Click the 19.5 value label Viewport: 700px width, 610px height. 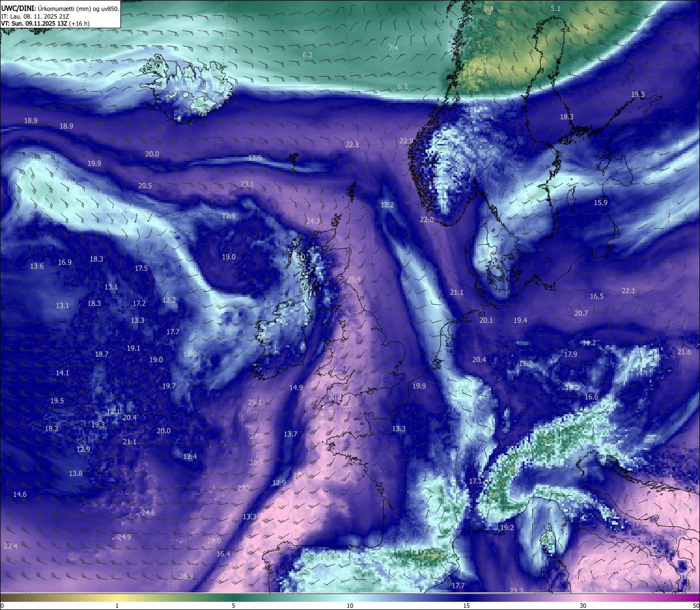(x=57, y=401)
